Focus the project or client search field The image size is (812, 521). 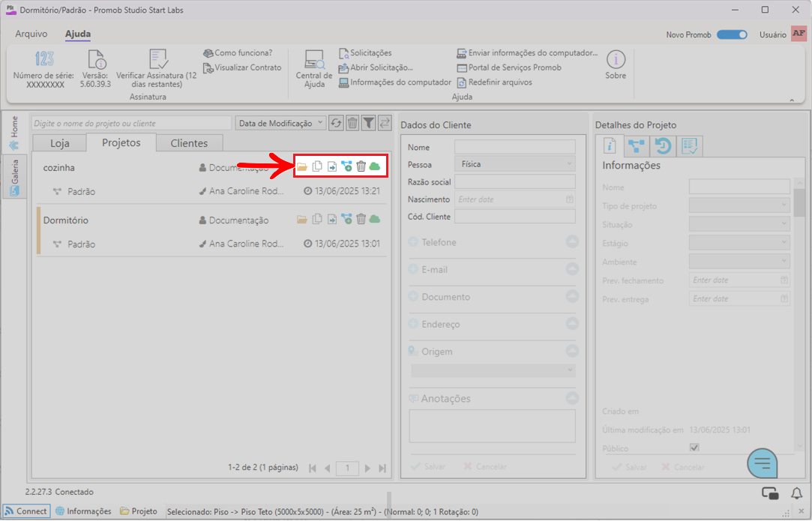[x=131, y=123]
